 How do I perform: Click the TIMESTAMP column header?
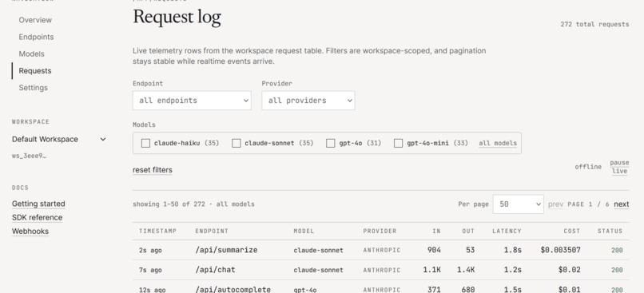pos(157,231)
